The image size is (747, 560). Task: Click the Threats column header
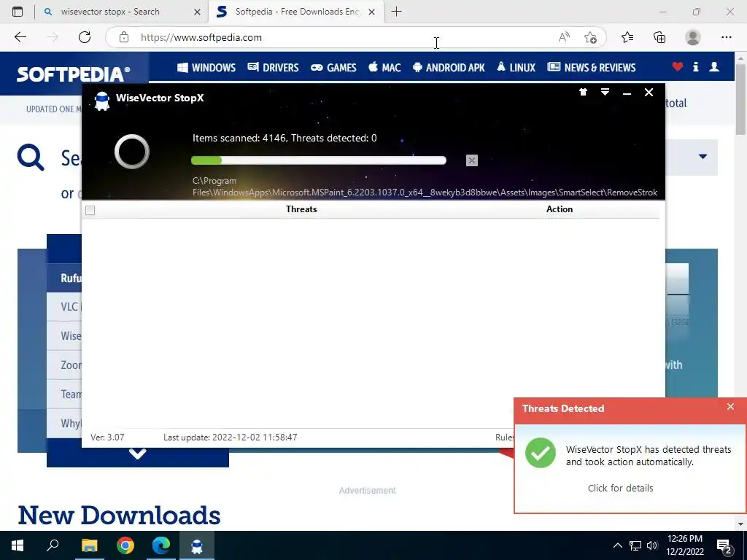click(301, 209)
